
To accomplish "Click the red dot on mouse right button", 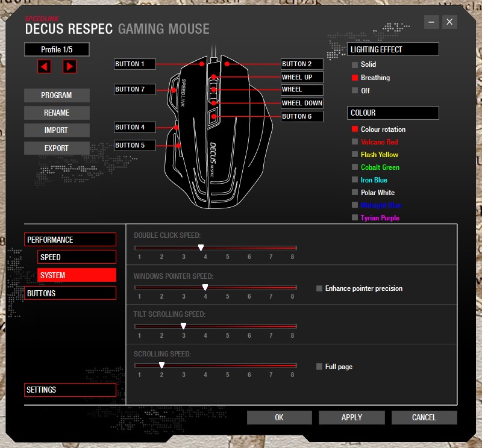I will (x=227, y=64).
